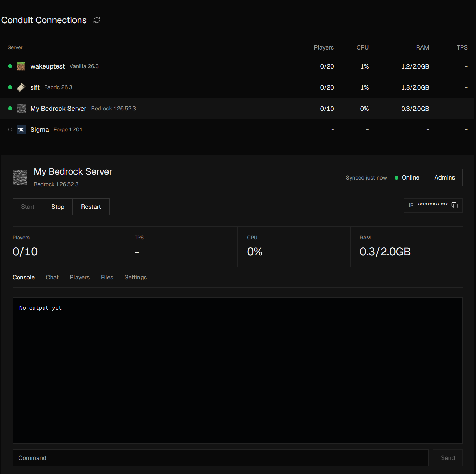Click the wakeuptest server grass block icon

(21, 66)
